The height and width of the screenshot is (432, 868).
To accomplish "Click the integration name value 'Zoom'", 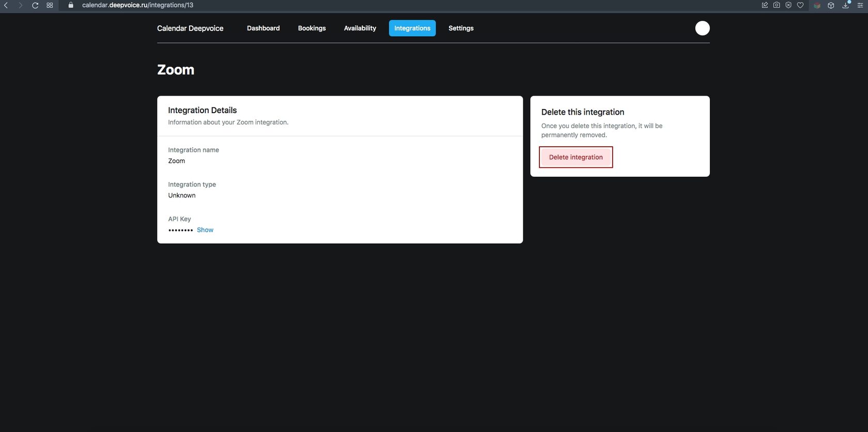I will pyautogui.click(x=177, y=161).
